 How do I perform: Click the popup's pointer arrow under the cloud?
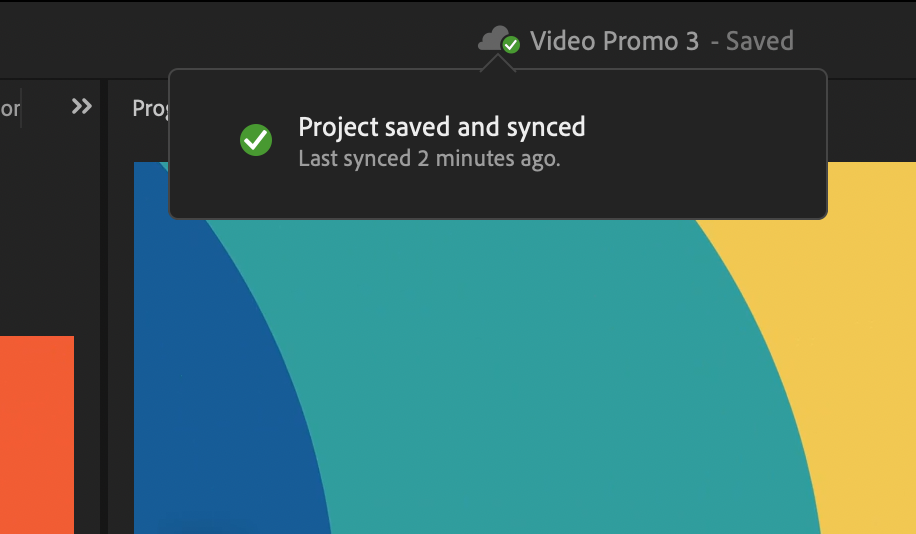click(498, 63)
